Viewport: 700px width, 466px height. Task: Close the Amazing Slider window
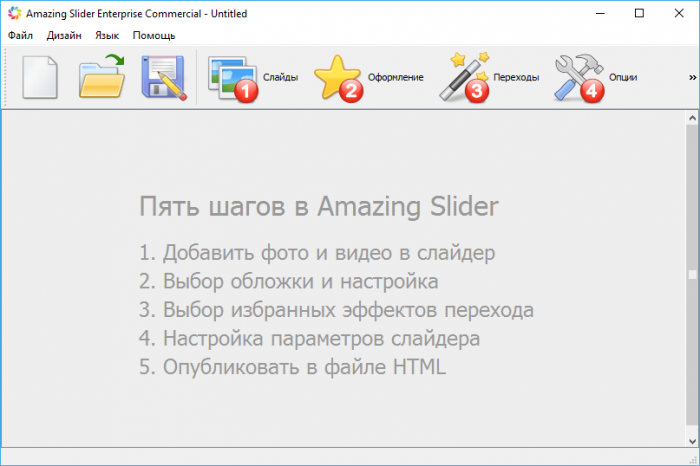[x=679, y=13]
